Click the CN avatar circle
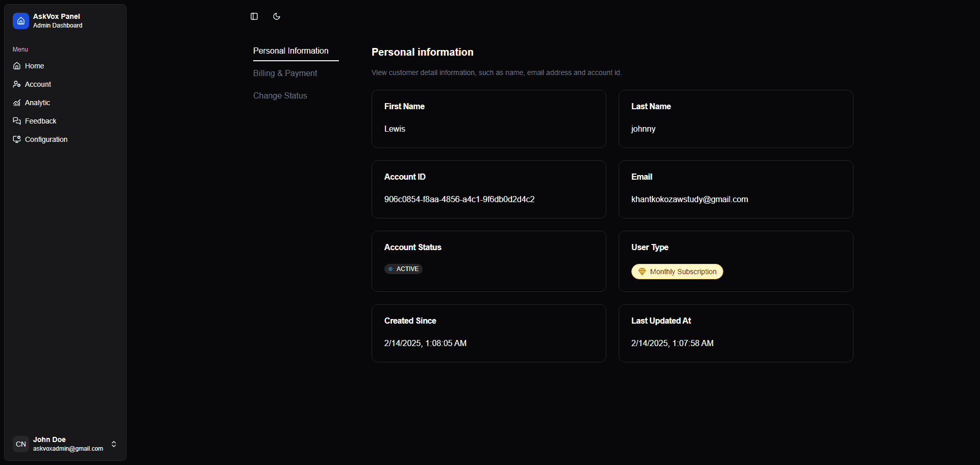Viewport: 980px width, 465px height. [20, 444]
